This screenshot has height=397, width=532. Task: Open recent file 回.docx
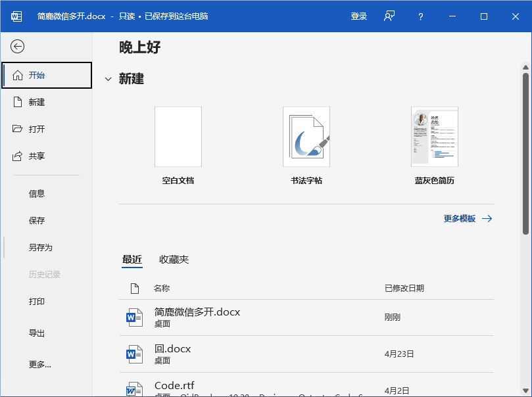click(306, 354)
